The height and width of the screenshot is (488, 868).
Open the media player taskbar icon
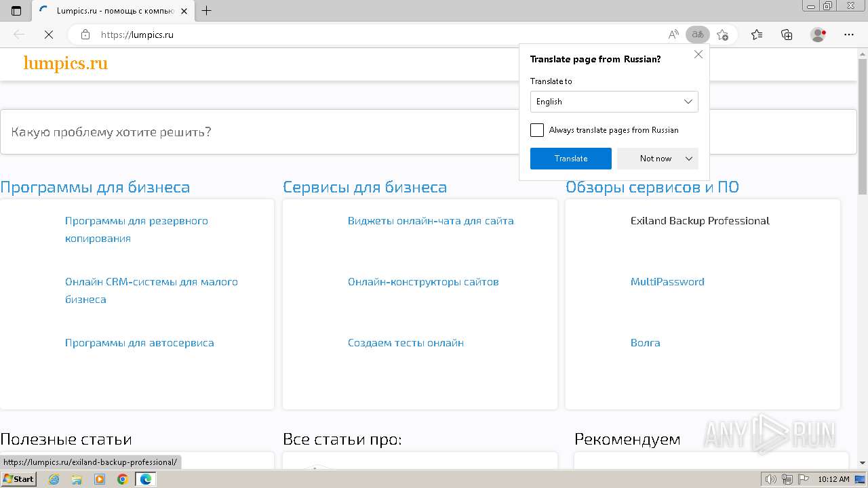(100, 479)
